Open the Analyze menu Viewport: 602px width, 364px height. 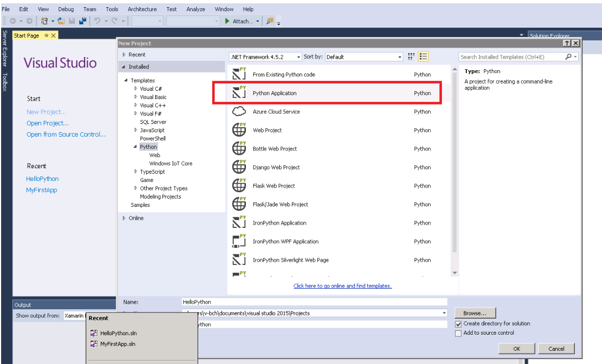click(x=195, y=9)
